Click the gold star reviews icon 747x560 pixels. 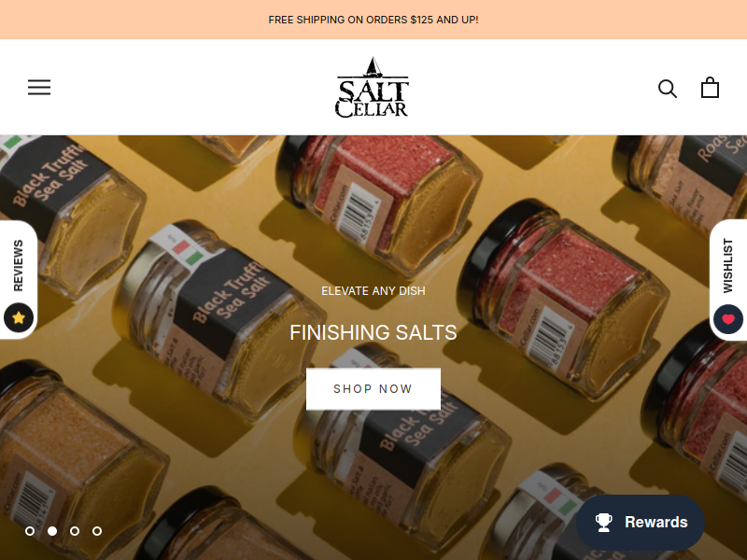pos(19,317)
